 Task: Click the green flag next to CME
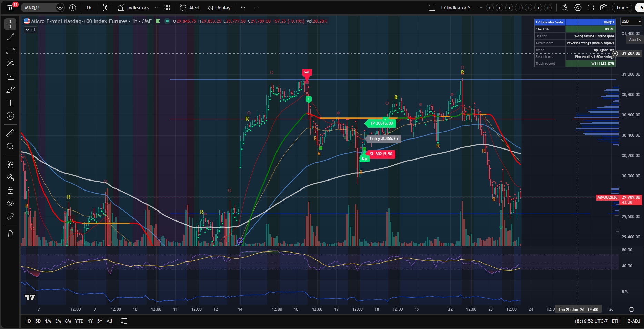pyautogui.click(x=158, y=21)
